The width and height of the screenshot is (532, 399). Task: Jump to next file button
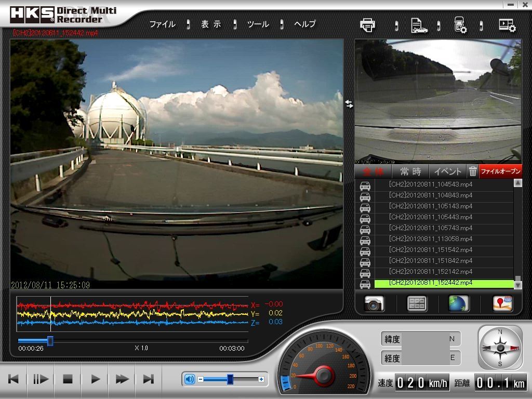pos(149,379)
